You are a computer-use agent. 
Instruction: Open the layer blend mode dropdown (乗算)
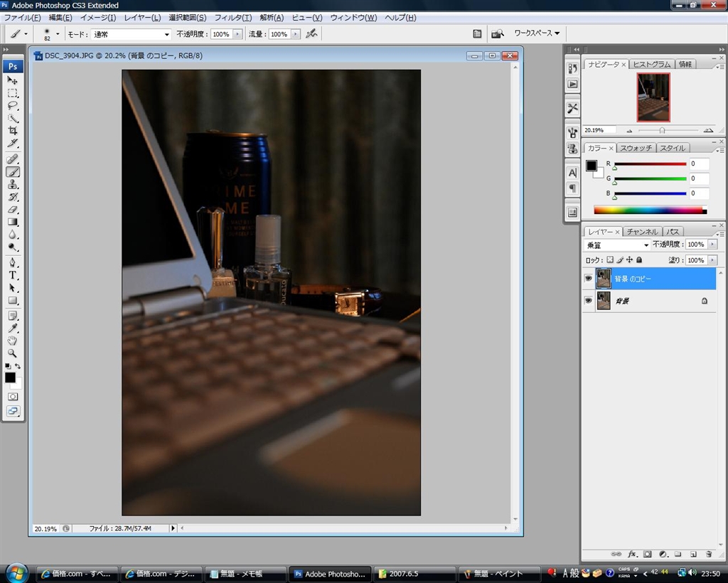pyautogui.click(x=617, y=245)
